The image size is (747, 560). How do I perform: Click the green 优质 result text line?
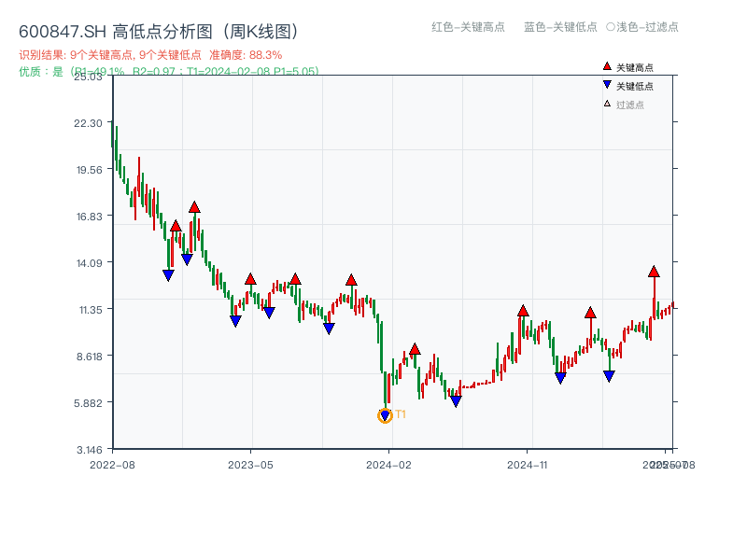tap(168, 71)
